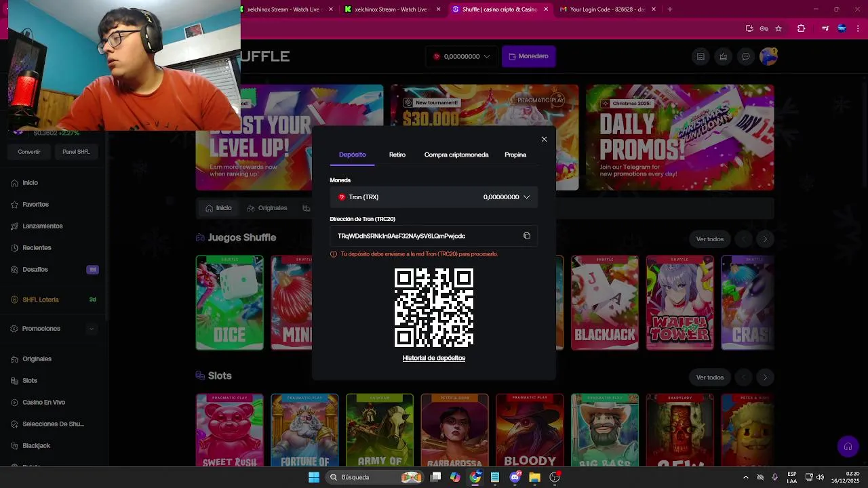Screen dimensions: 868x488
Task: Open the Windows Start menu
Action: tap(314, 477)
